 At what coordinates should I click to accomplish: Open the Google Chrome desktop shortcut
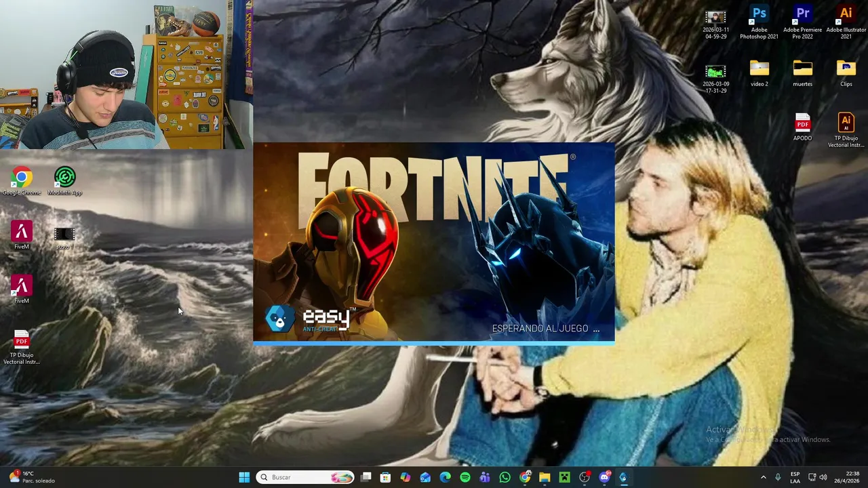pyautogui.click(x=22, y=181)
